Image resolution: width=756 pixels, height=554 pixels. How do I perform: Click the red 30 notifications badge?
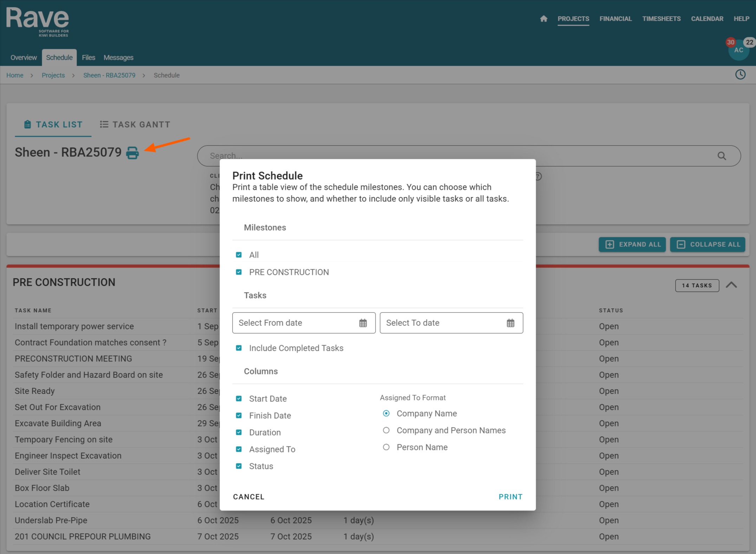[x=731, y=43]
